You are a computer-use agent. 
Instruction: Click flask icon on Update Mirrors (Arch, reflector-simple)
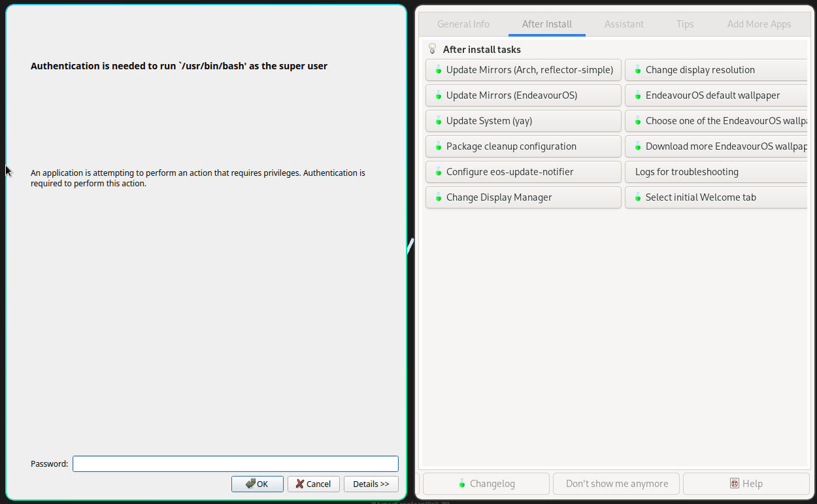coord(439,70)
